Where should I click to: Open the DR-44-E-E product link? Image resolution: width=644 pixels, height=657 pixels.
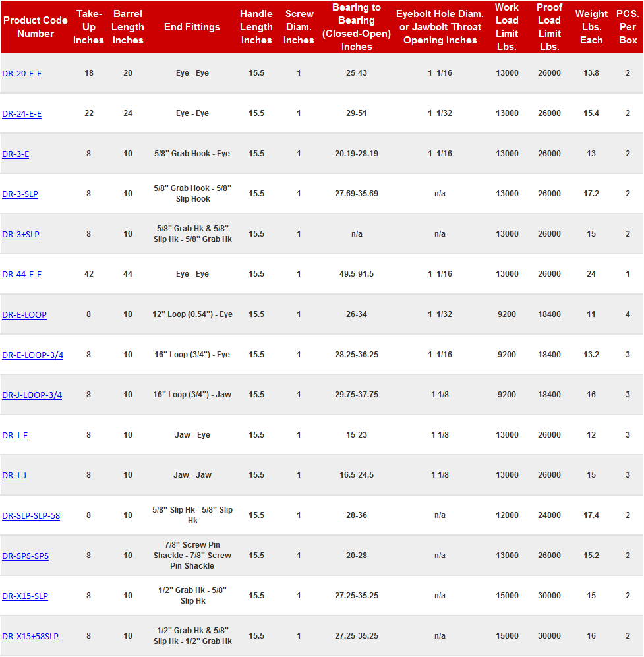click(22, 274)
